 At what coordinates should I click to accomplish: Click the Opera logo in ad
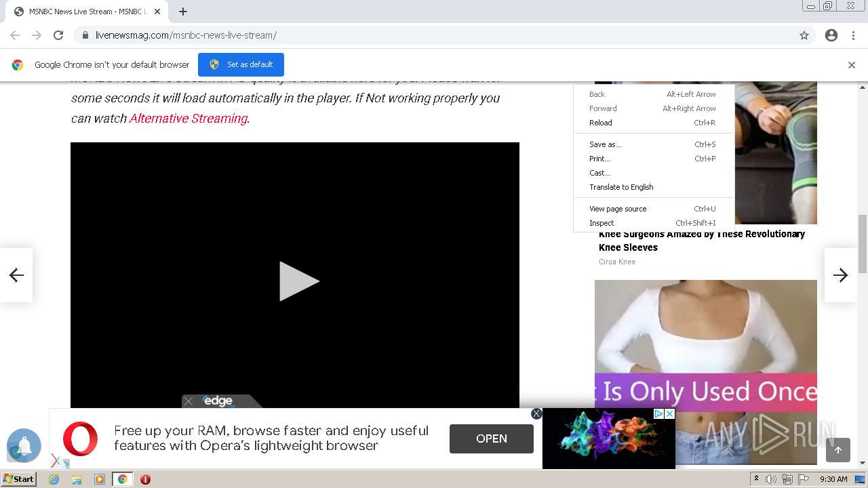(80, 439)
